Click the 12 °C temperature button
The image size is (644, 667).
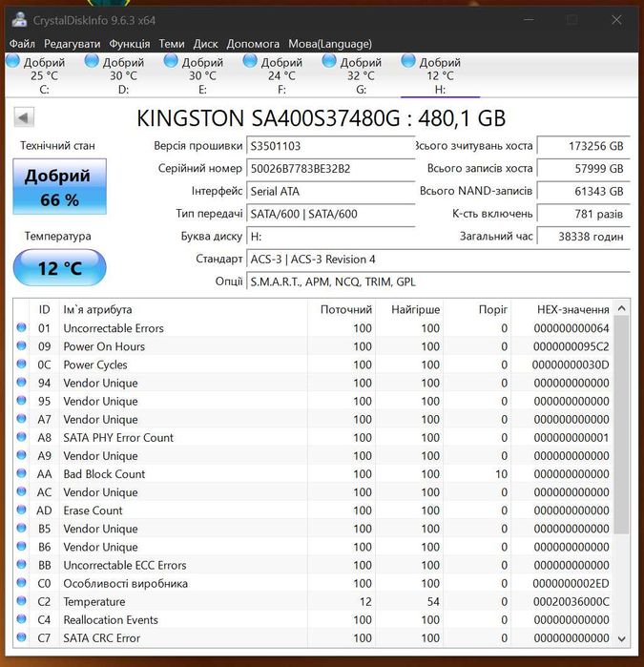click(x=59, y=267)
